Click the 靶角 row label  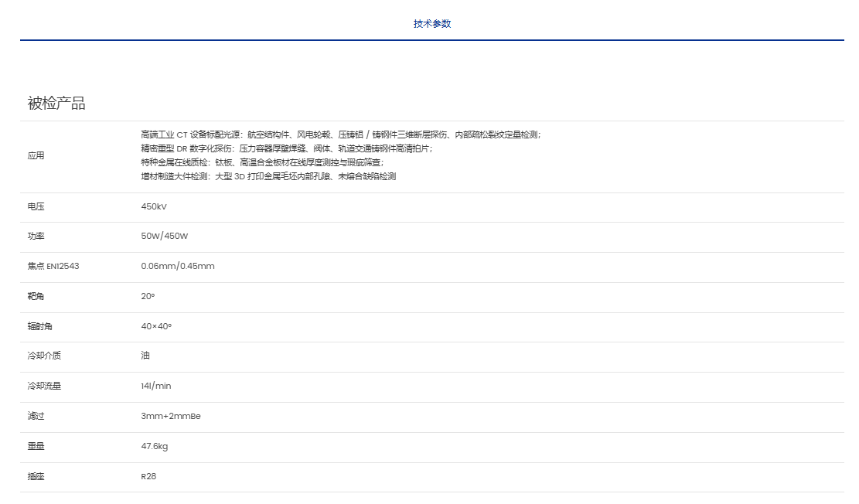click(x=36, y=296)
